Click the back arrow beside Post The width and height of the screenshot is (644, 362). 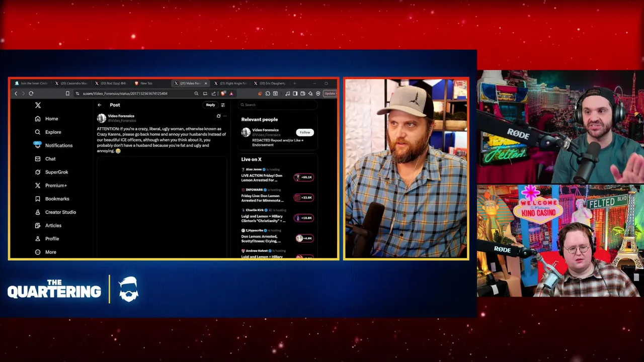[x=100, y=105]
